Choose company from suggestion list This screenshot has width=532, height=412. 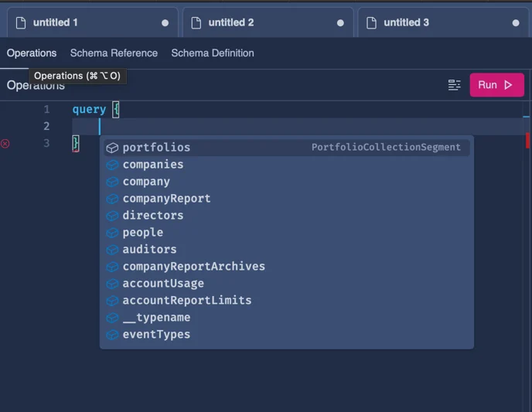click(x=287, y=182)
